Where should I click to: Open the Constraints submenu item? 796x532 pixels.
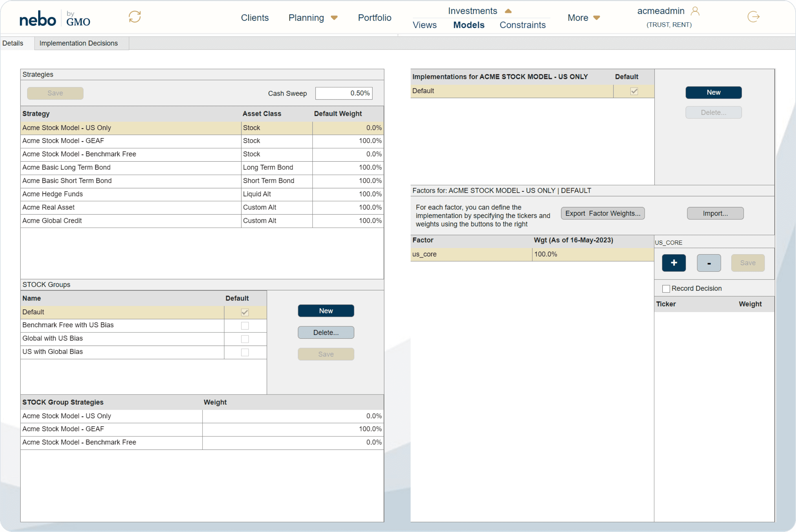click(522, 25)
